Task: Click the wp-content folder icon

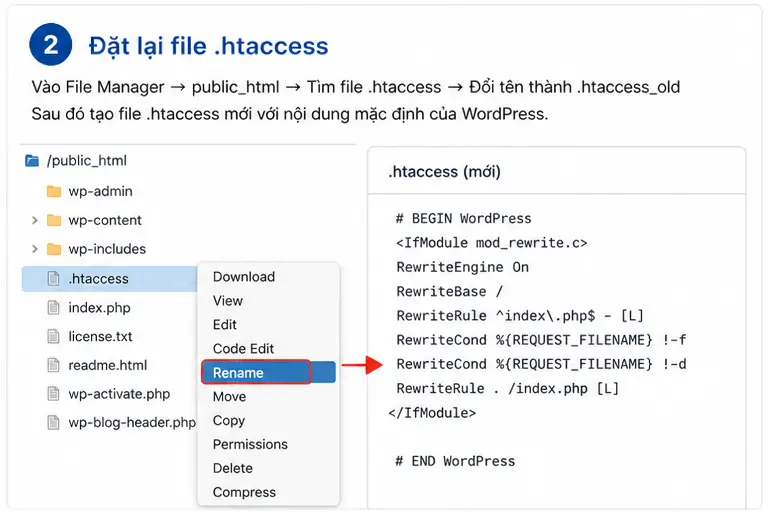Action: pyautogui.click(x=54, y=220)
